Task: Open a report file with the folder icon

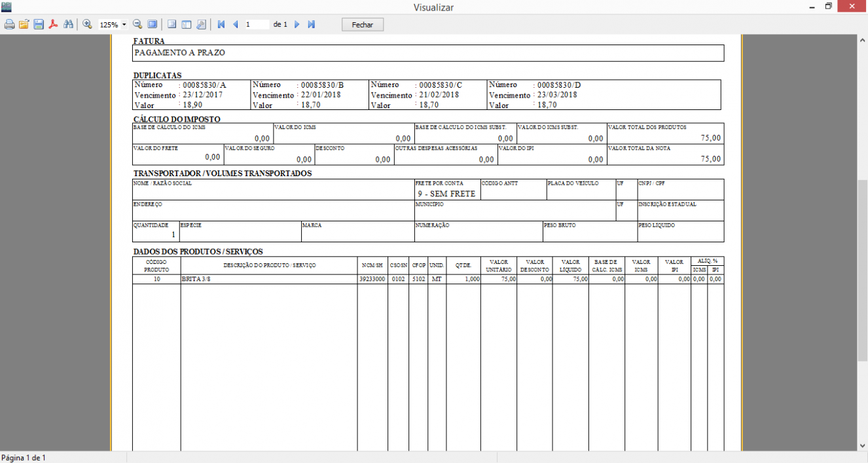Action: coord(24,24)
